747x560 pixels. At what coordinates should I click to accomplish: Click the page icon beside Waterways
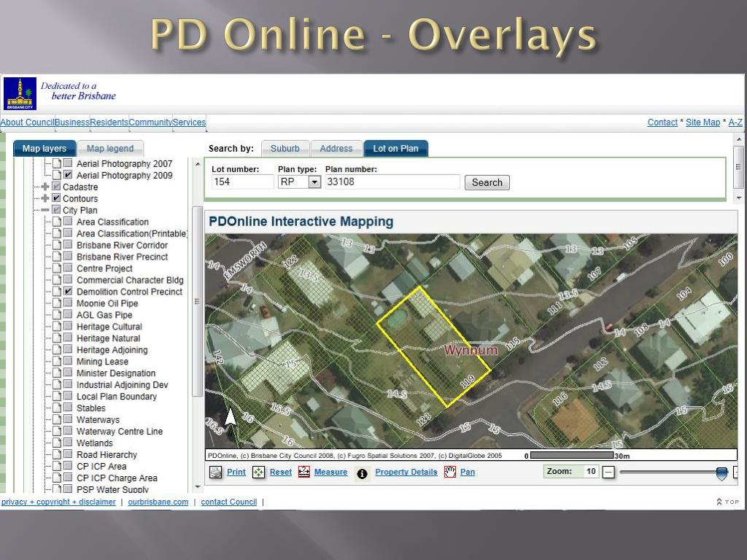pos(57,419)
